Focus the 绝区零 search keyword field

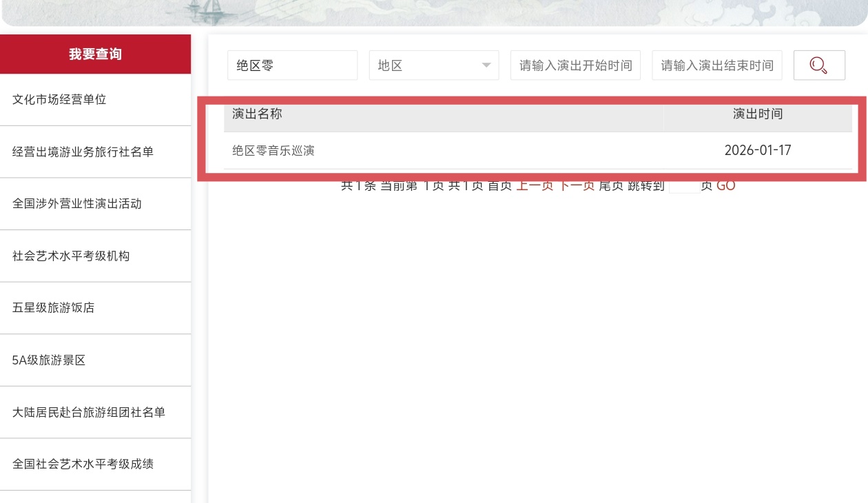pos(293,65)
